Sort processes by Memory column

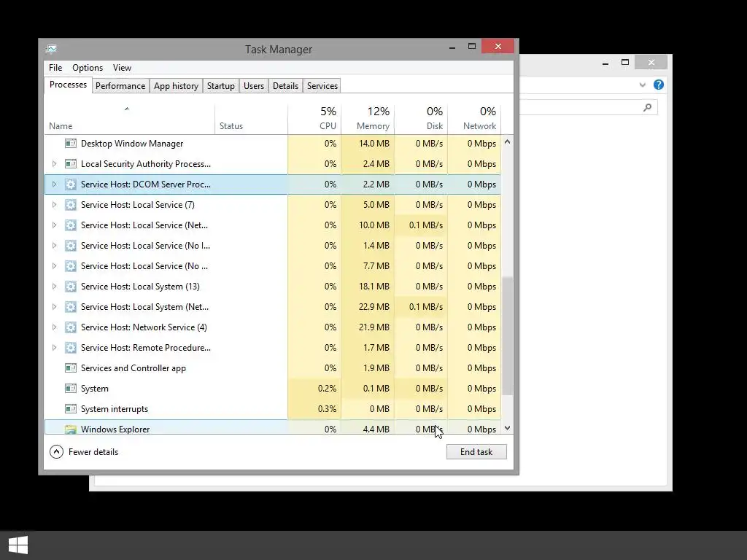(368, 117)
